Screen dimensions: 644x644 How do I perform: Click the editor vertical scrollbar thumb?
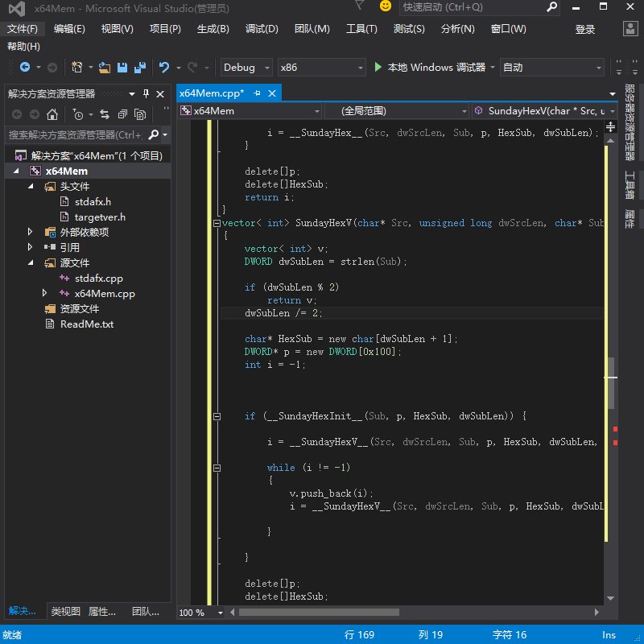(611, 383)
